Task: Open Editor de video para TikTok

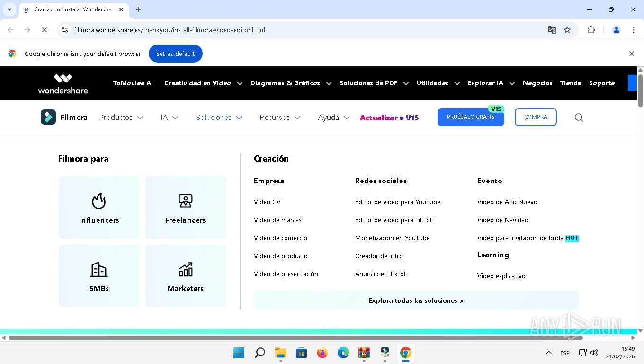Action: [394, 220]
